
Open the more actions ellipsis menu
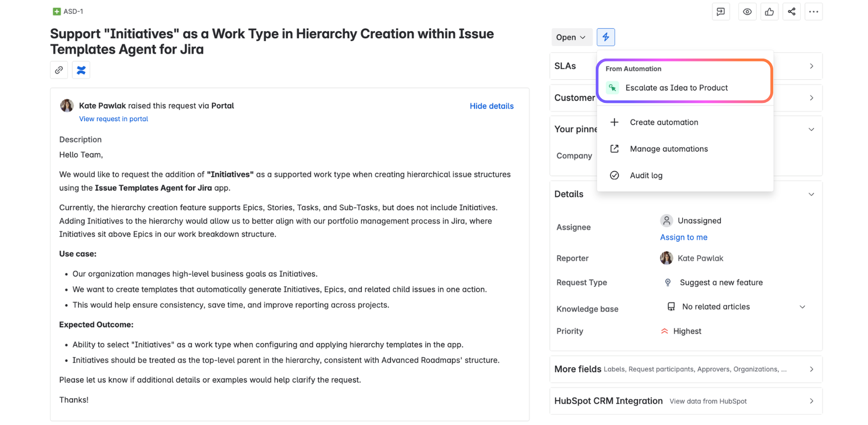pyautogui.click(x=814, y=12)
